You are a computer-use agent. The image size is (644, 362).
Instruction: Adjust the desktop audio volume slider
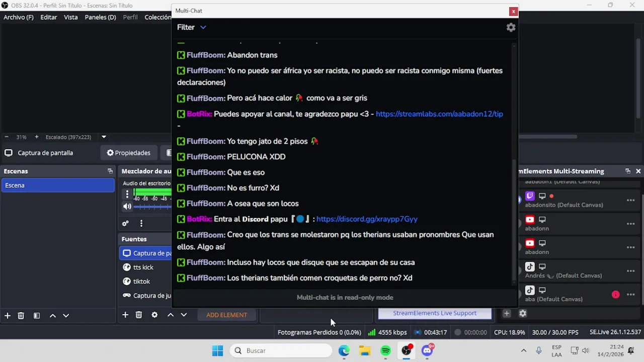click(152, 206)
